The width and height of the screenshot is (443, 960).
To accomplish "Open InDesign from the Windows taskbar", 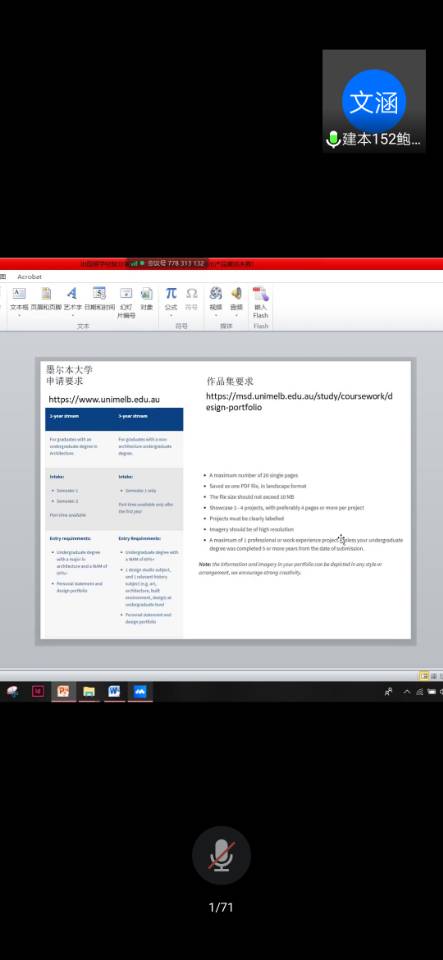I will pyautogui.click(x=38, y=692).
